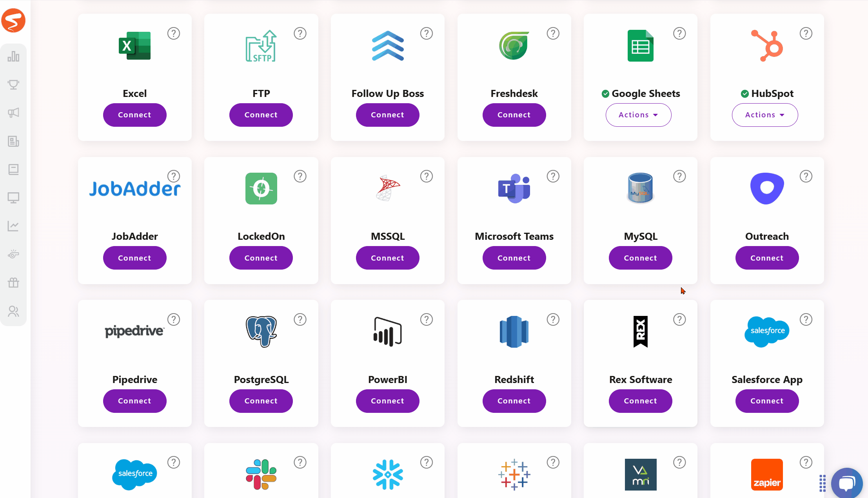Open the Google Sheets Actions dropdown
The width and height of the screenshot is (868, 498).
638,115
